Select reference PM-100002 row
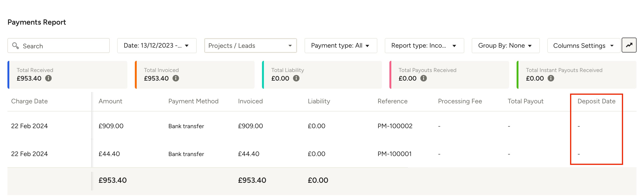The image size is (644, 196). [x=322, y=126]
